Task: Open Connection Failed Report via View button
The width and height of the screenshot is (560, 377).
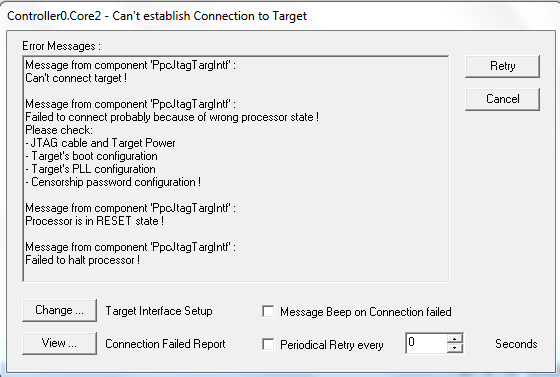Action: tap(59, 343)
